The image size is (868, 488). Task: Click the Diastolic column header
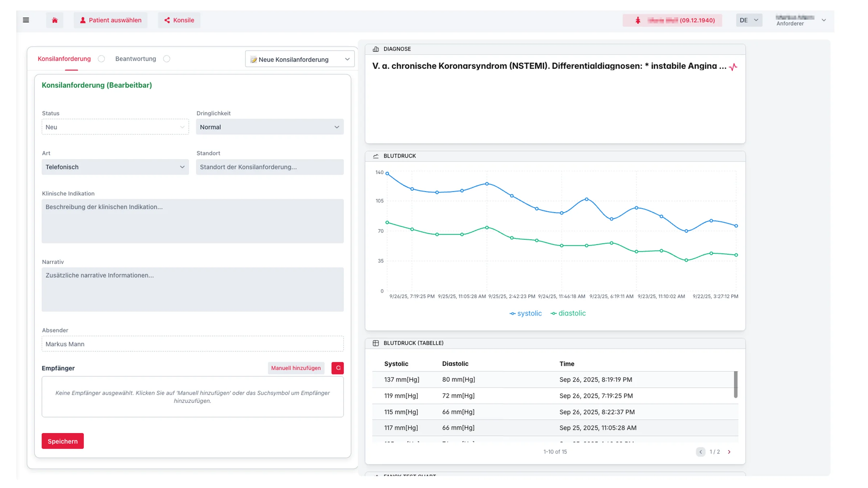[455, 364]
